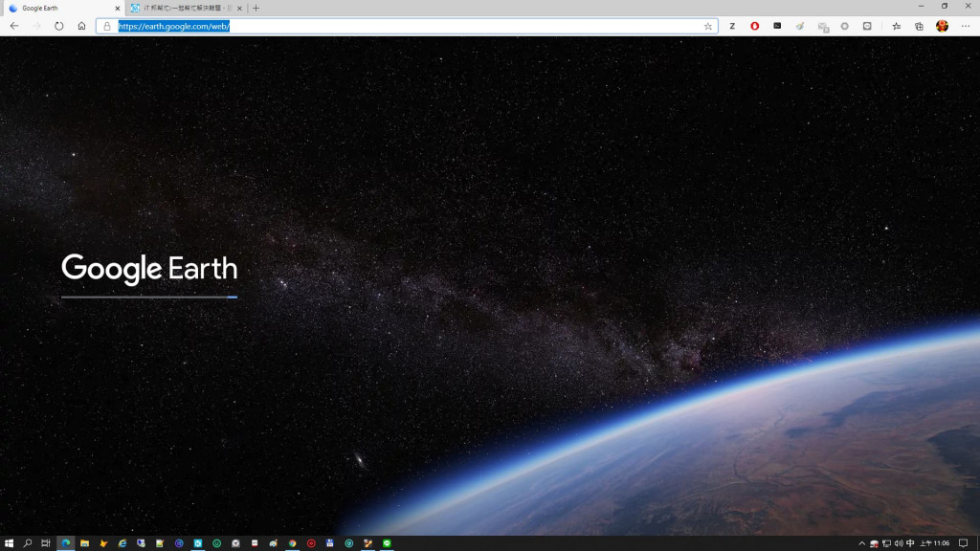Open the red Opera-style extension icon
980x551 pixels.
[754, 26]
